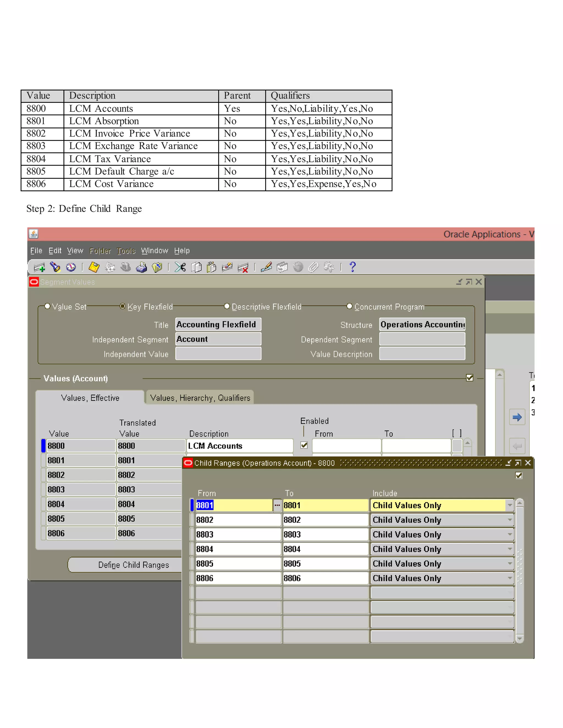Click the Edit Field pencil icon
The image size is (563, 728).
pyautogui.click(x=266, y=267)
